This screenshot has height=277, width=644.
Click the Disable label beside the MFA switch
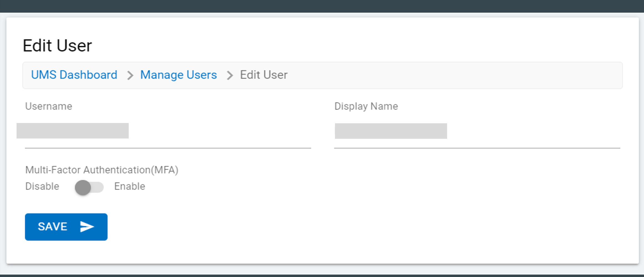tap(42, 186)
